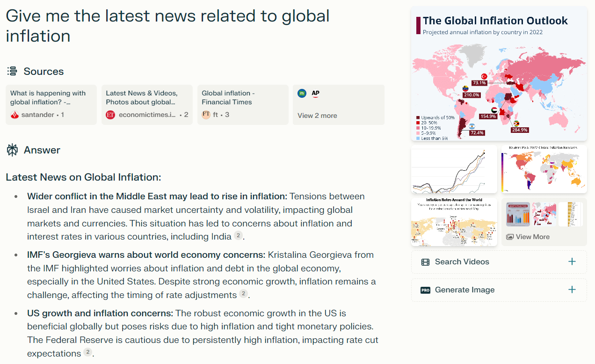
Task: Expand Search Videos with plus icon
Action: [x=572, y=262]
